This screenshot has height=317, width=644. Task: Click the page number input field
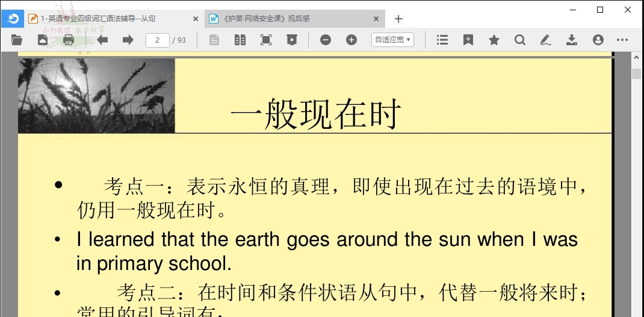(158, 40)
